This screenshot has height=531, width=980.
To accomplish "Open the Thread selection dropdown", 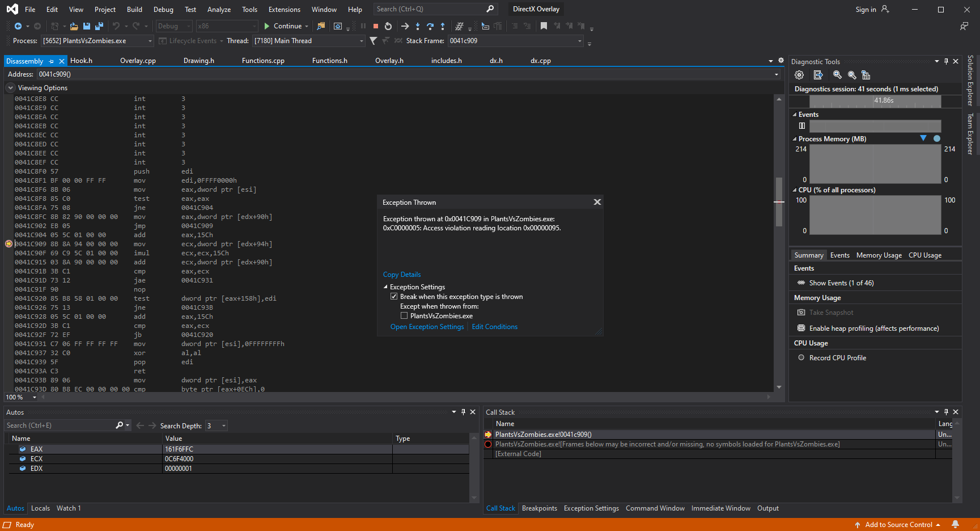I will (362, 41).
